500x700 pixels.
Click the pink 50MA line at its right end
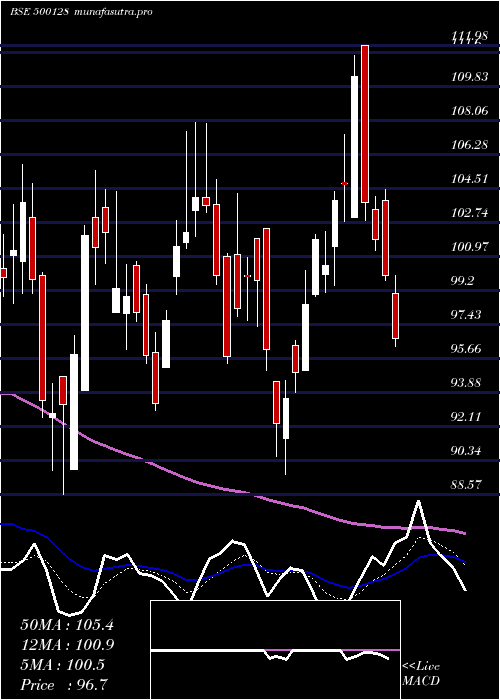click(464, 533)
